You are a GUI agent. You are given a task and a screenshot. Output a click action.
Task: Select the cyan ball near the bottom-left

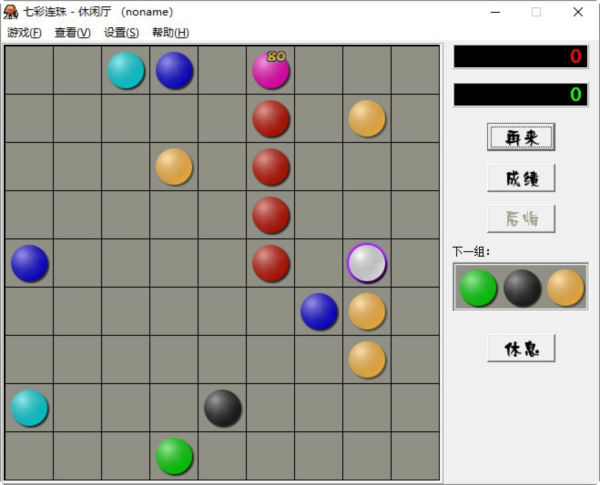pos(30,408)
